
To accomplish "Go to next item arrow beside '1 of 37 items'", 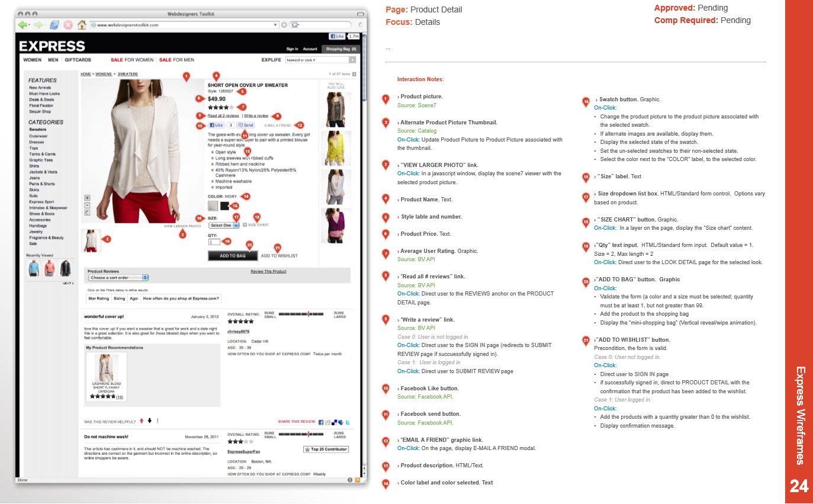I will point(354,74).
